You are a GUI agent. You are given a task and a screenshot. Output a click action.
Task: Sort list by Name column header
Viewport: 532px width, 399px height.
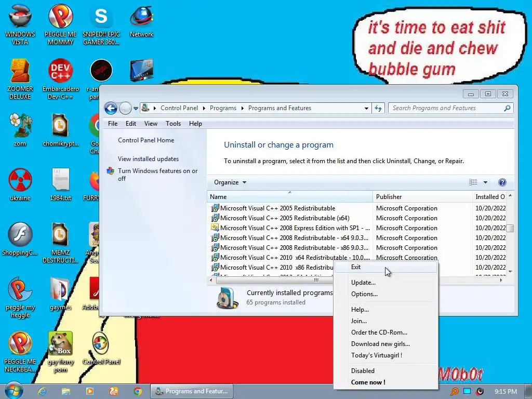[x=290, y=196]
